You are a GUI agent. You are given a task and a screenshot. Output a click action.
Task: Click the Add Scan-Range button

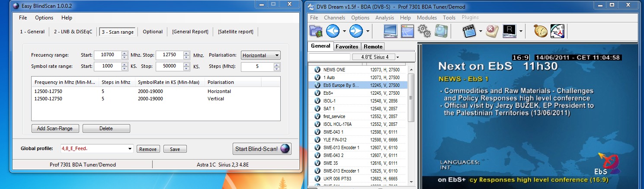(x=55, y=128)
